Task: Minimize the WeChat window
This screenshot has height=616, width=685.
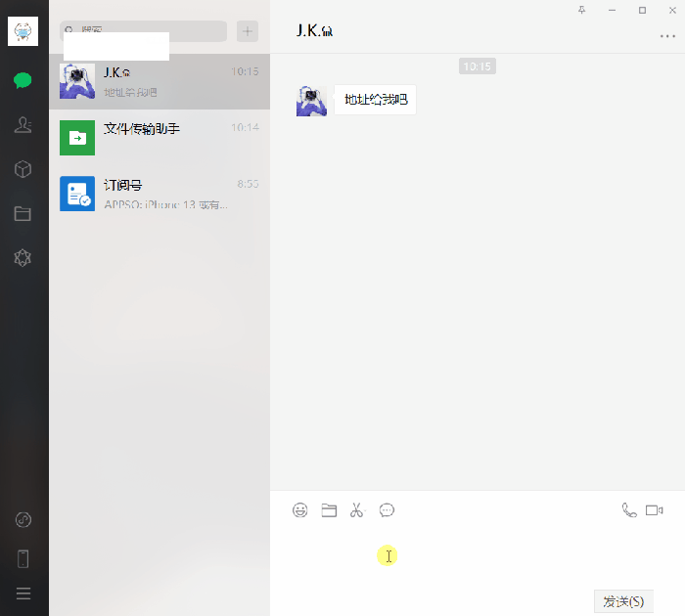Action: (612, 10)
